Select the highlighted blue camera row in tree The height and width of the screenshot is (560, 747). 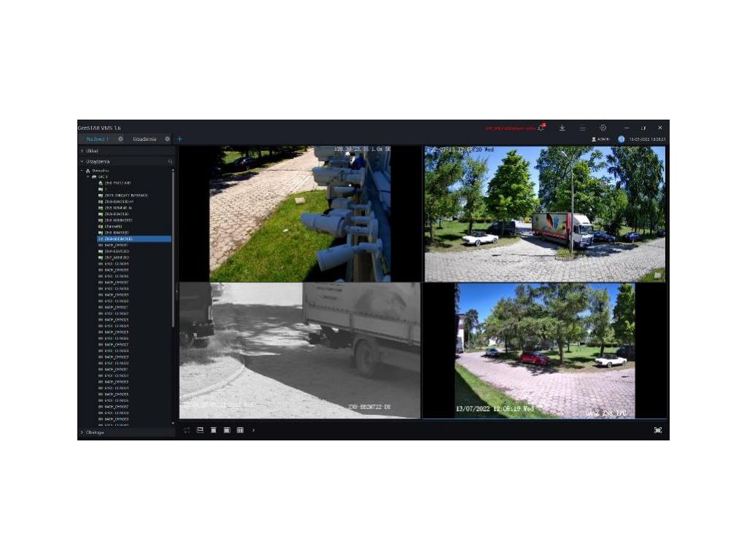tap(134, 239)
